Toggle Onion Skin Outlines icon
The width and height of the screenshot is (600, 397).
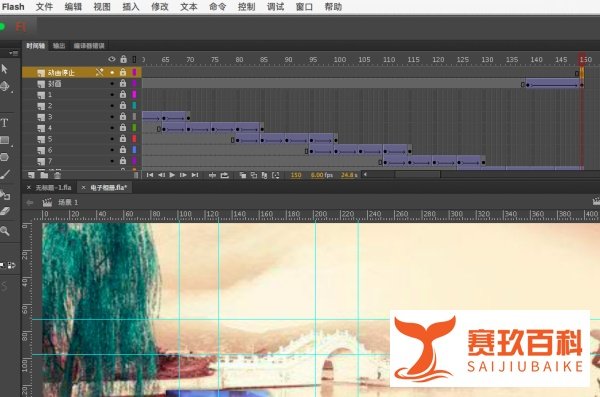tap(253, 175)
